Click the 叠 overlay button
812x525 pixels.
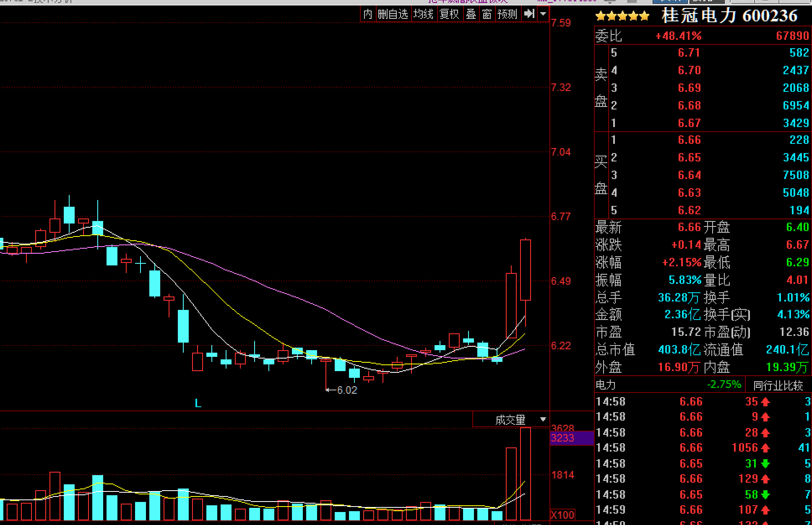[471, 14]
